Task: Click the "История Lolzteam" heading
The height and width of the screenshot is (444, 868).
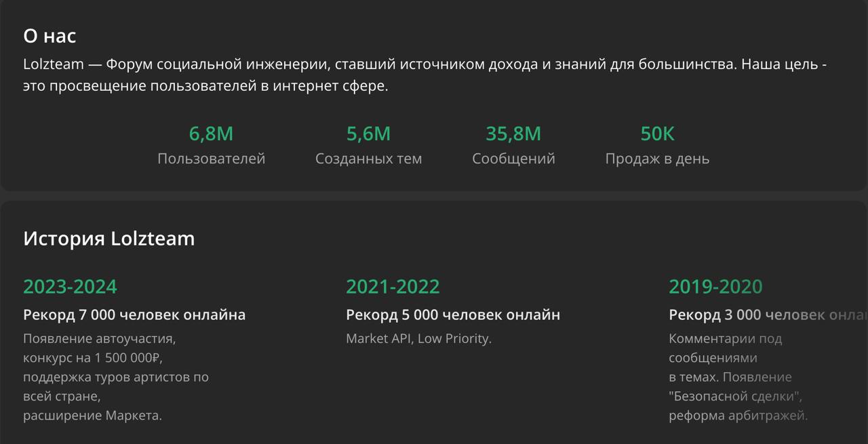Action: point(108,239)
